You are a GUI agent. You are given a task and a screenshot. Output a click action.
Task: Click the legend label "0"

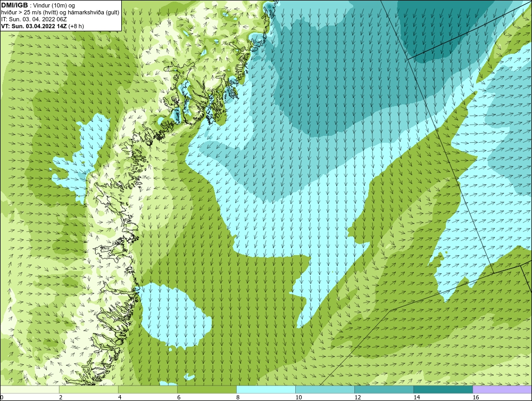(x=2, y=398)
